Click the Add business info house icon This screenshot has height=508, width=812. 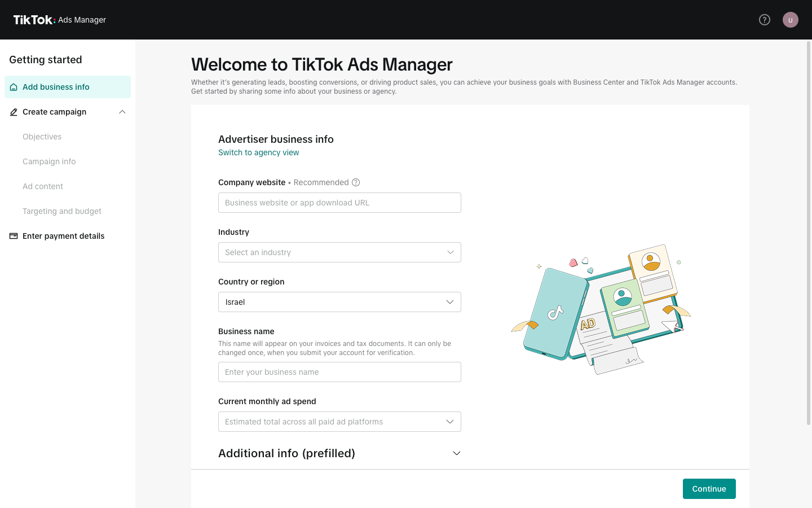[x=14, y=87]
